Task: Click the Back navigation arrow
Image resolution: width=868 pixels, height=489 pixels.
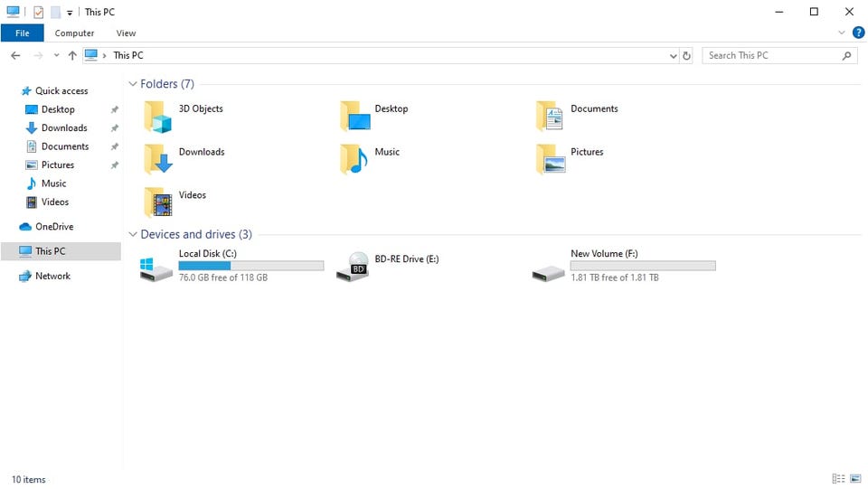Action: click(x=15, y=55)
